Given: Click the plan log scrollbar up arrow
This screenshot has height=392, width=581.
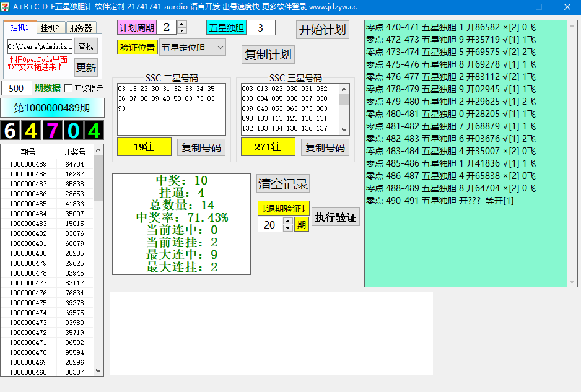Looking at the screenshot, I should click(572, 26).
